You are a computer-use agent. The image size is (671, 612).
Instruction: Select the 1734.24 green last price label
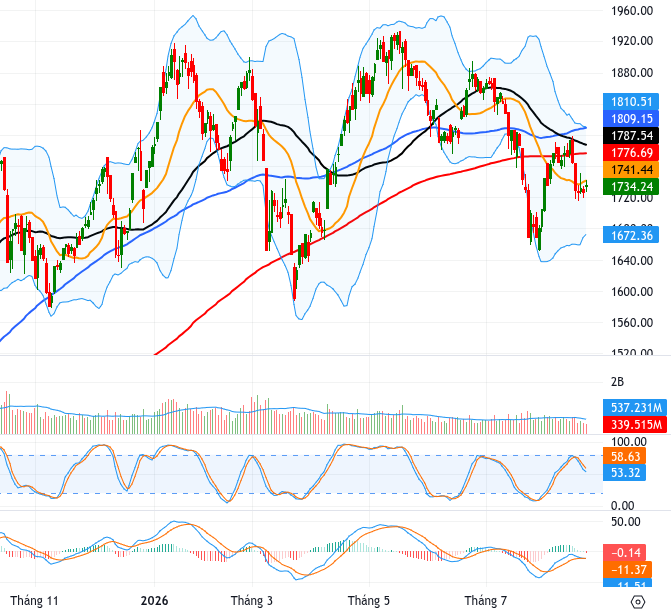(631, 187)
